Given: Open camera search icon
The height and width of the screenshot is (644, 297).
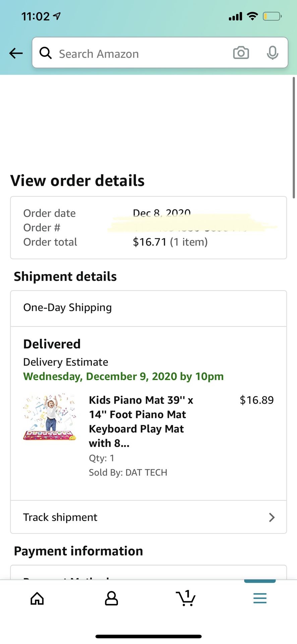Looking at the screenshot, I should coord(241,53).
